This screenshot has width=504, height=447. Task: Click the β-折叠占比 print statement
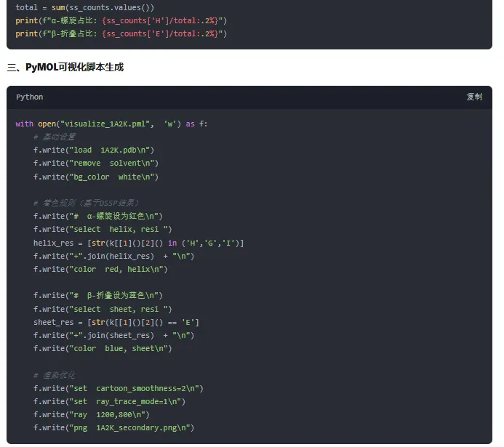121,33
